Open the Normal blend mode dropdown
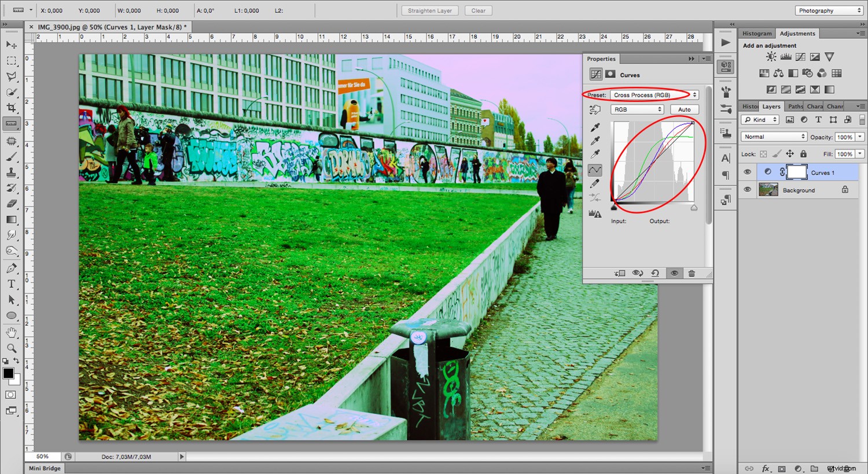This screenshot has height=474, width=868. point(774,136)
